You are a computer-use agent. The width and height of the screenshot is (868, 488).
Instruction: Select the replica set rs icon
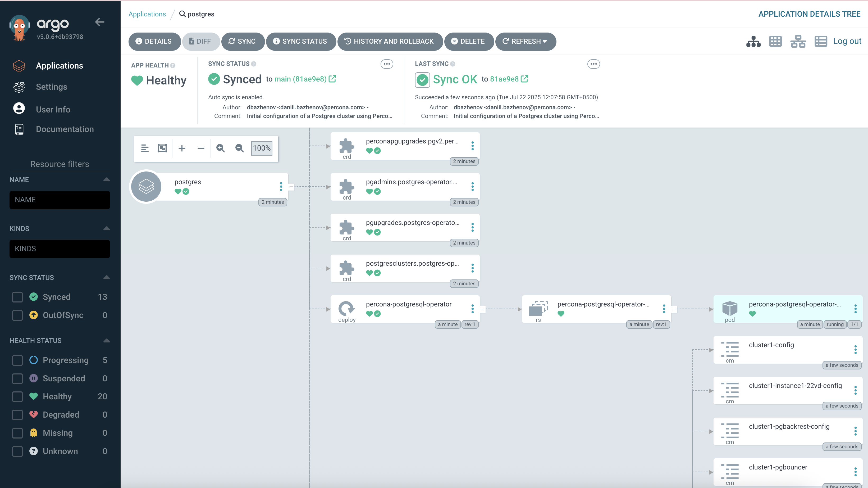[x=538, y=308]
